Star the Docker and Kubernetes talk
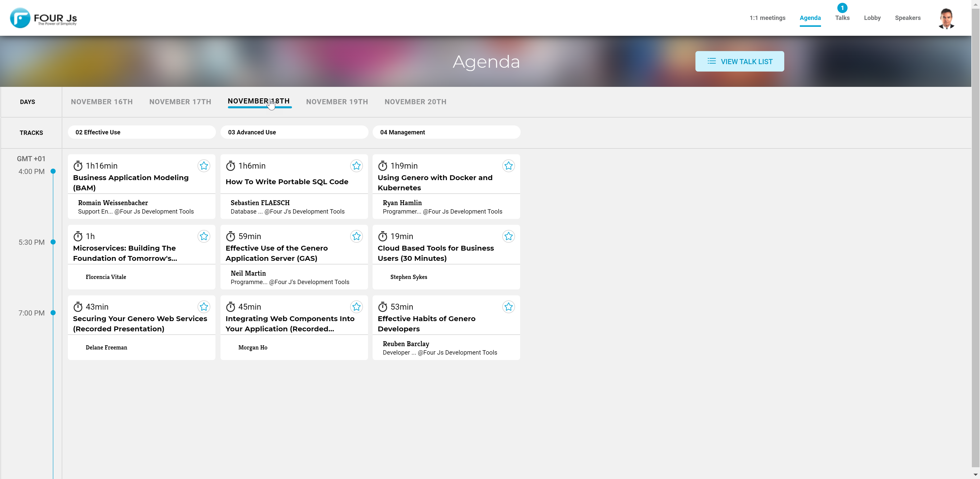 tap(509, 166)
